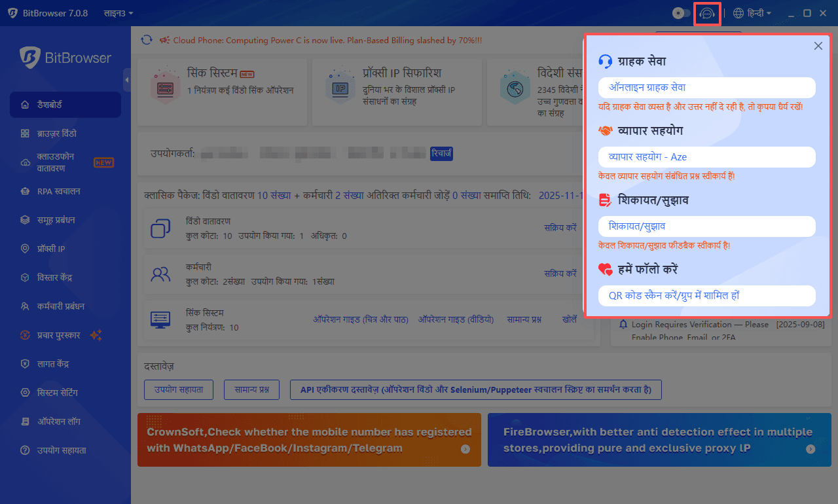838x504 pixels.
Task: Close the customer service popup panel
Action: coord(818,46)
